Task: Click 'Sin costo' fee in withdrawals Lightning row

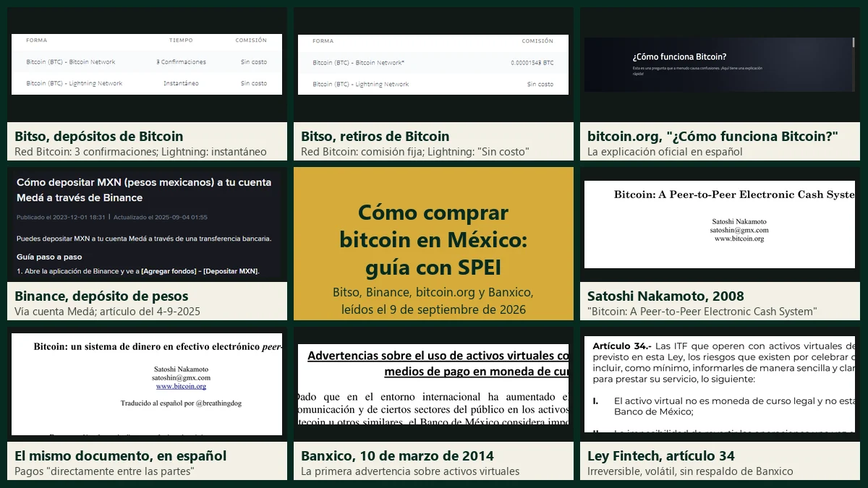Action: click(540, 84)
